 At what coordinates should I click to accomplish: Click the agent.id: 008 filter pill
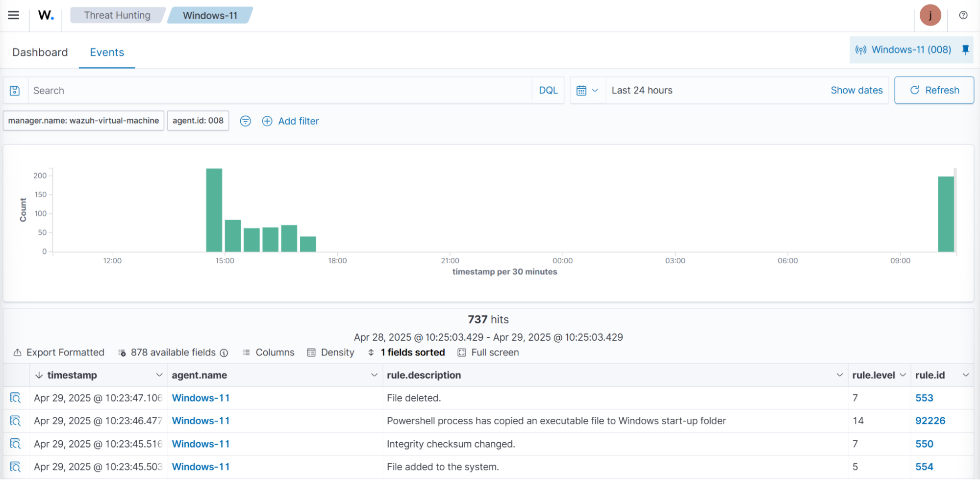click(x=198, y=121)
